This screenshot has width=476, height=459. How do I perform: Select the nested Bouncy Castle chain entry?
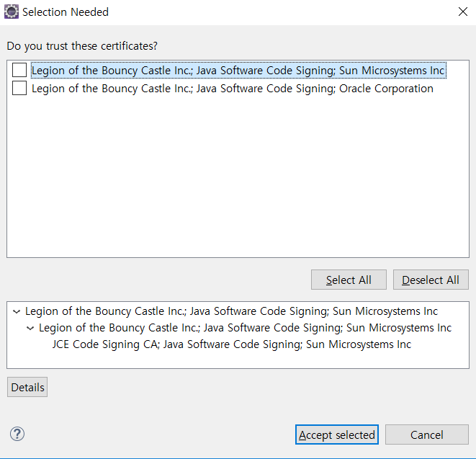[246, 328]
